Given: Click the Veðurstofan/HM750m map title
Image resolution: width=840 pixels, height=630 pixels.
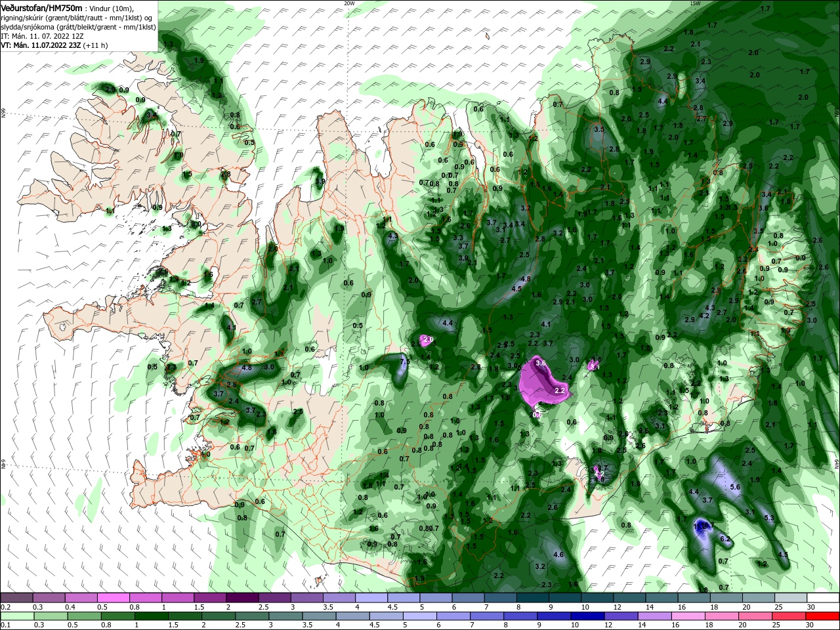Looking at the screenshot, I should click(x=42, y=7).
